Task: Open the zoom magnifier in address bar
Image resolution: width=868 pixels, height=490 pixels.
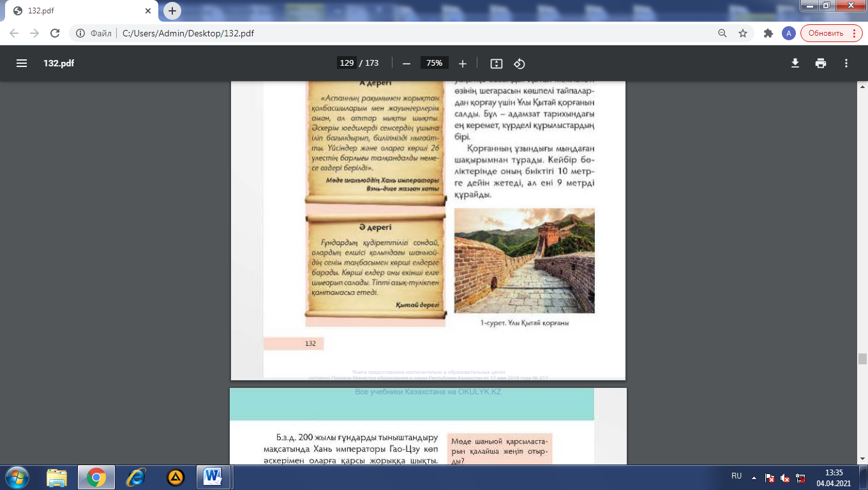Action: click(722, 33)
